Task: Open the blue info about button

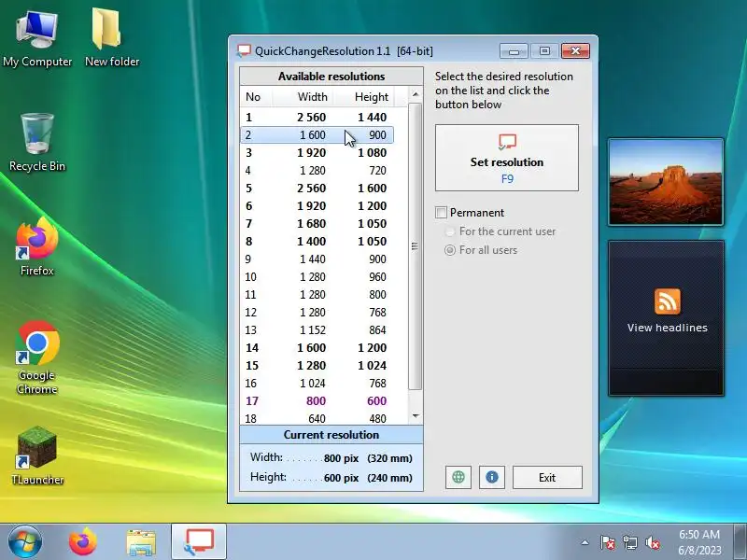Action: point(492,477)
